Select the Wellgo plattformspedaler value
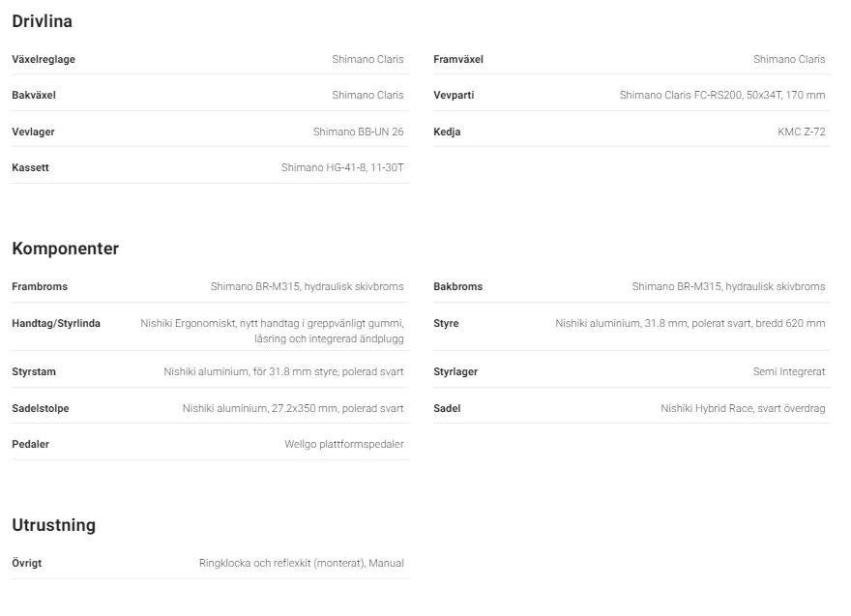The image size is (851, 616). click(343, 444)
